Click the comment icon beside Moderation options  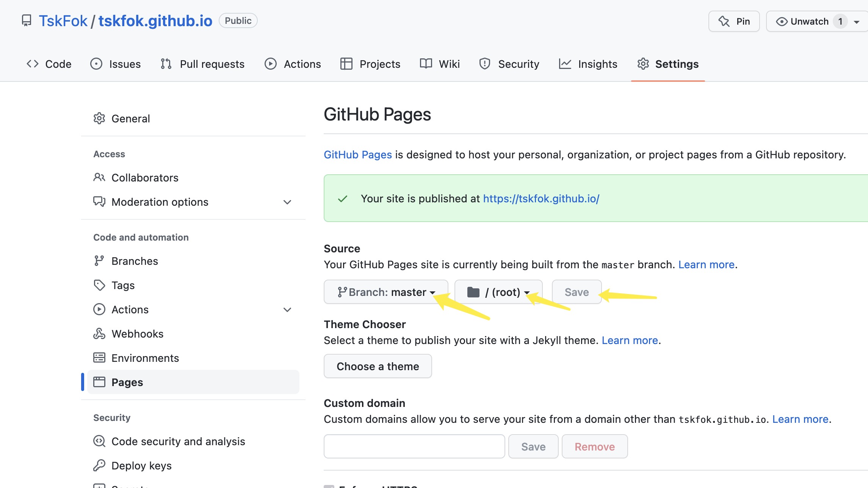point(99,202)
